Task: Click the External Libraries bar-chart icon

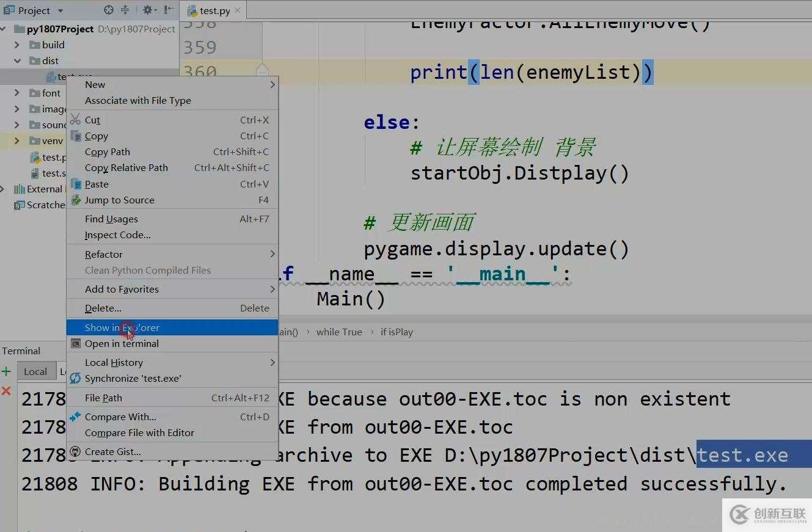Action: (x=19, y=189)
